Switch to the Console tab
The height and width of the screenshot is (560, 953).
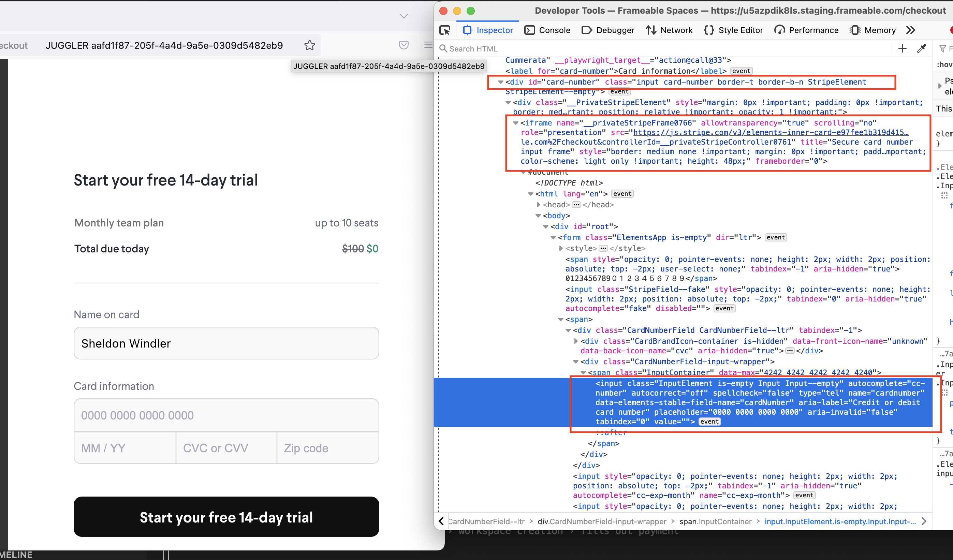click(547, 30)
